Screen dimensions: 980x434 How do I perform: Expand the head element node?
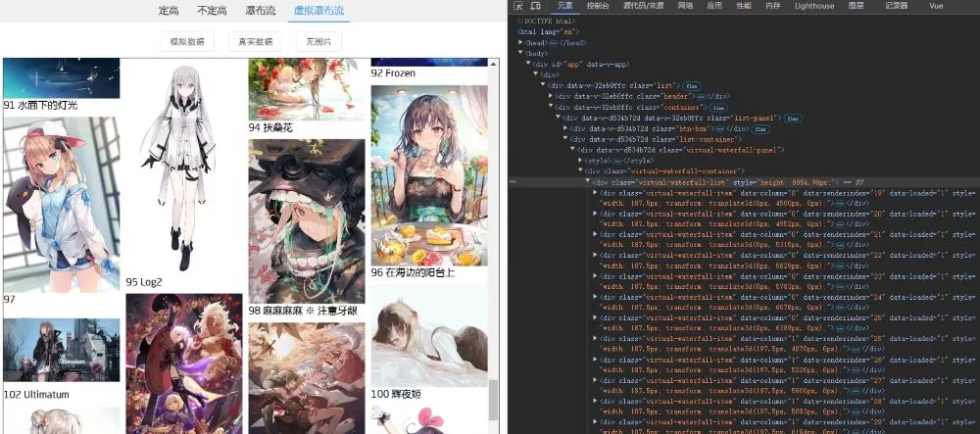[x=520, y=42]
